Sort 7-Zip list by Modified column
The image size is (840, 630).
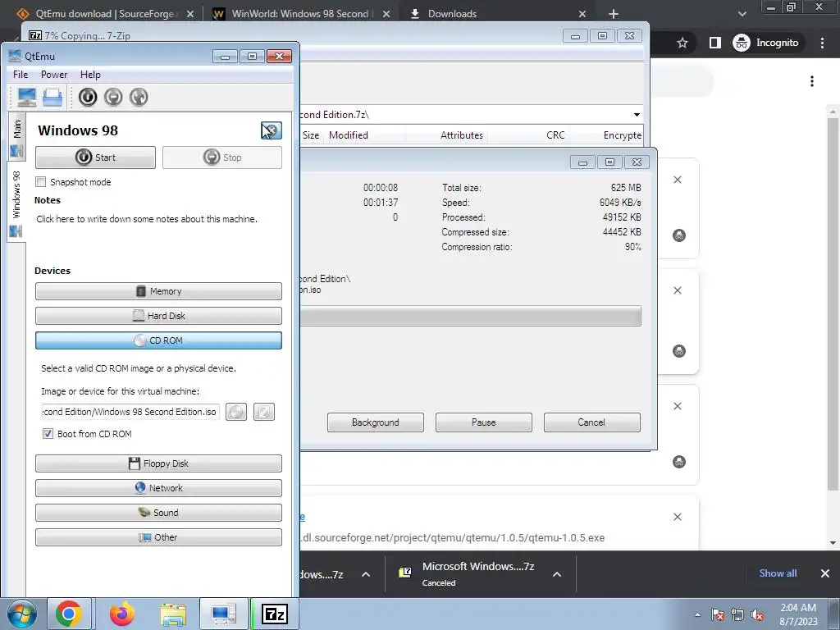pyautogui.click(x=348, y=135)
